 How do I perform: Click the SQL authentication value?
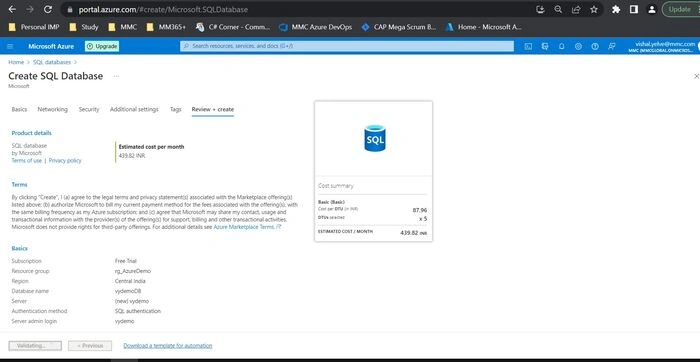tap(138, 311)
